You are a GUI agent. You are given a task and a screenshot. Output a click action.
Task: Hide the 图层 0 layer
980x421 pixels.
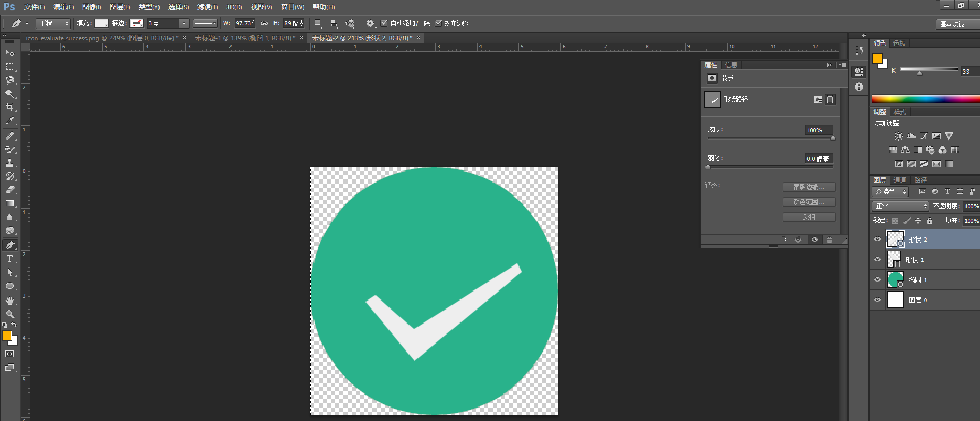(x=877, y=300)
